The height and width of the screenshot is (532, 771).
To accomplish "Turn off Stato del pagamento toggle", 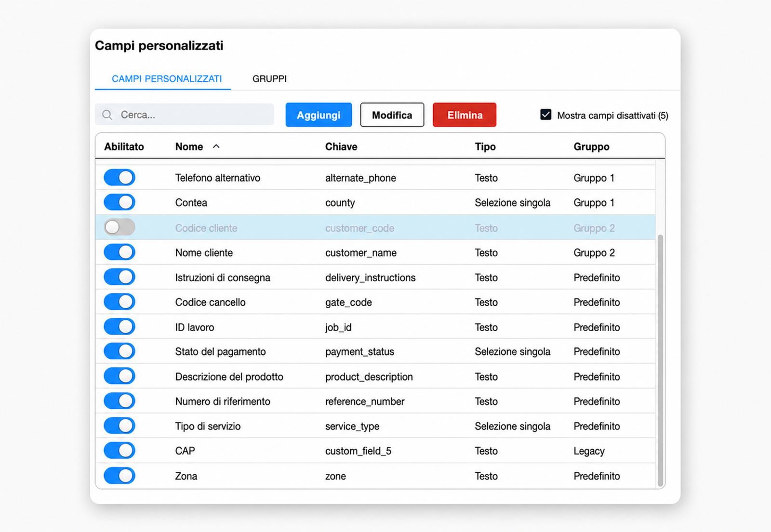I will coord(120,351).
